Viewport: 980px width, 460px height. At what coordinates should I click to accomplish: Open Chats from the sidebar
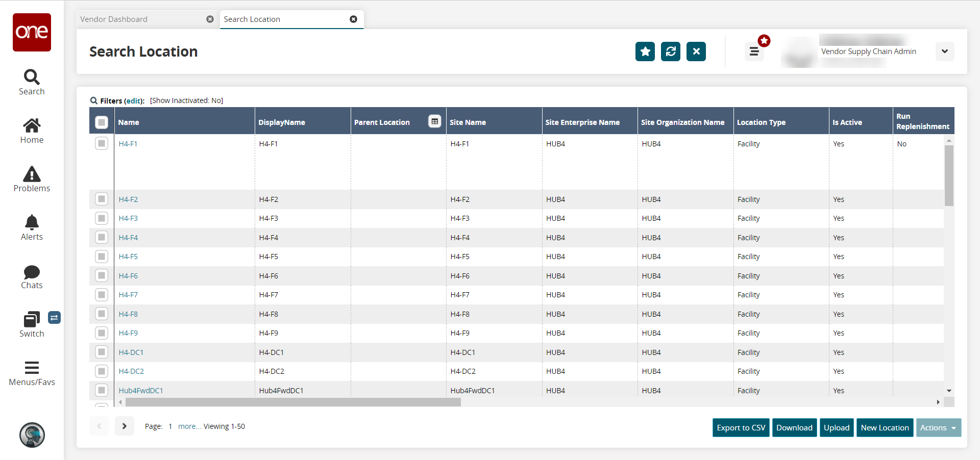32,276
